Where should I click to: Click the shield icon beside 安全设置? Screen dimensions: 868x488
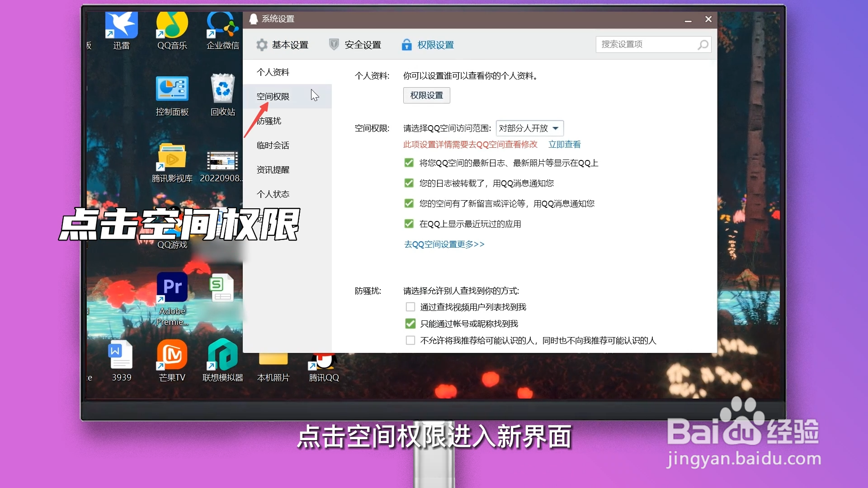tap(334, 44)
